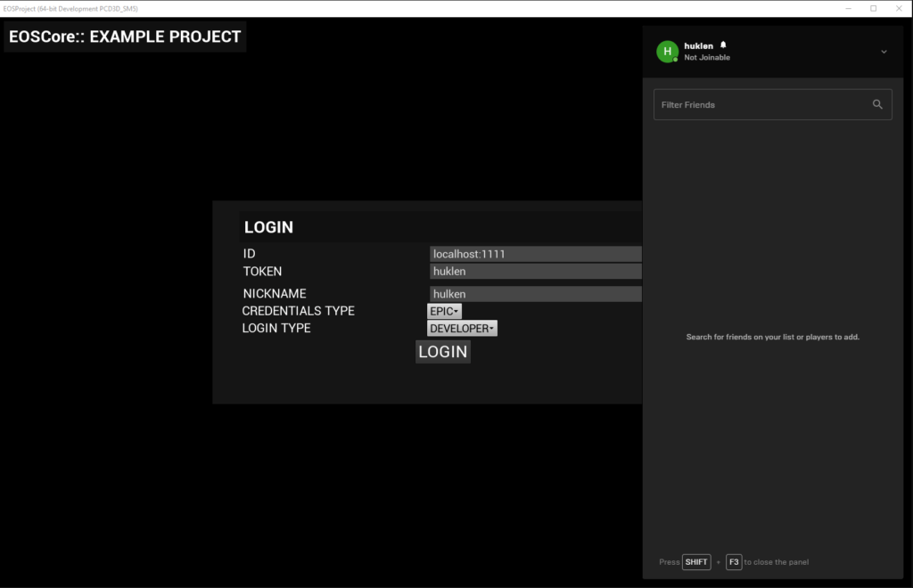Click the NICKNAME field containing hulken
Screen dimensions: 913x588
(x=536, y=294)
